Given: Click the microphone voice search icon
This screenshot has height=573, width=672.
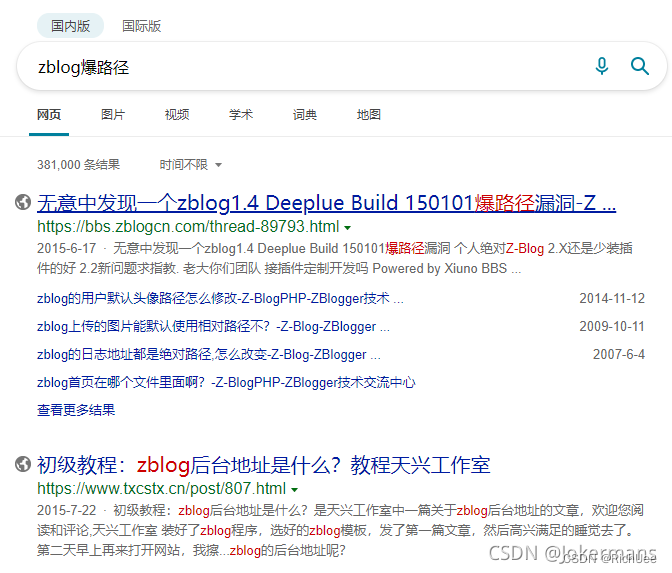Looking at the screenshot, I should 602,66.
